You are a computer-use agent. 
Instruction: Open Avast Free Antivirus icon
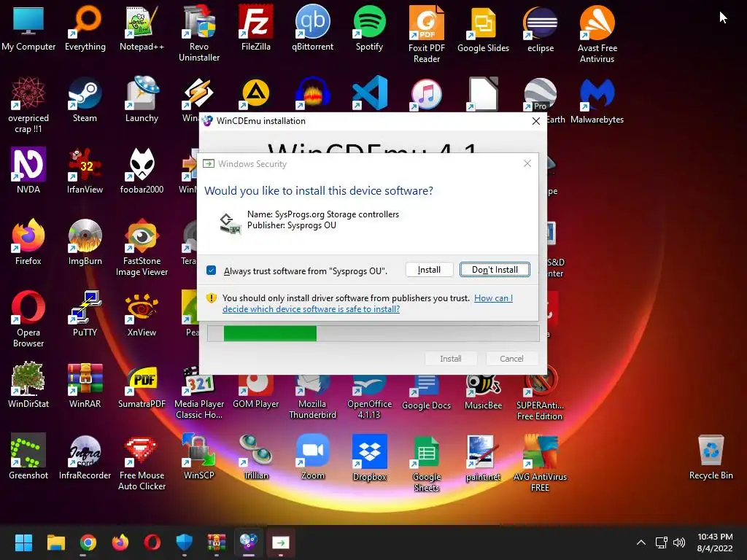tap(597, 34)
